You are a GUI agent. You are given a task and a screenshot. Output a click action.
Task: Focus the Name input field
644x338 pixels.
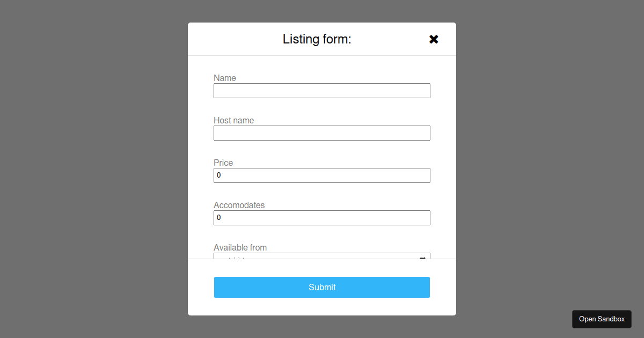tap(322, 90)
